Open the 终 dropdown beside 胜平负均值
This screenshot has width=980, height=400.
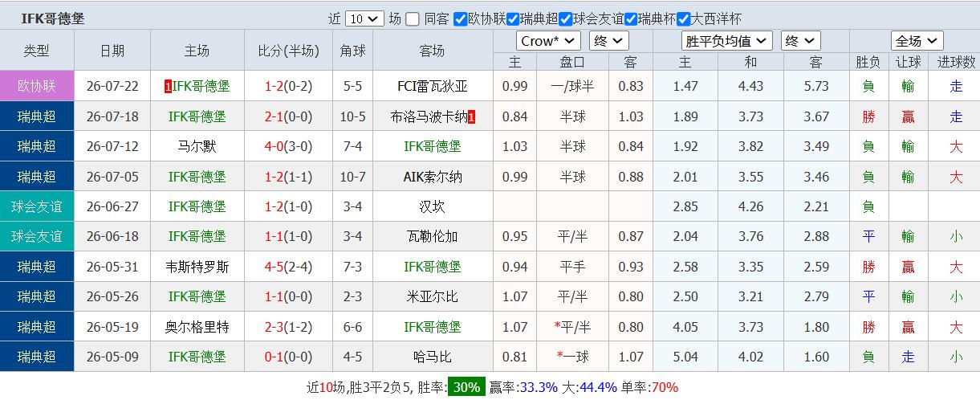(799, 41)
